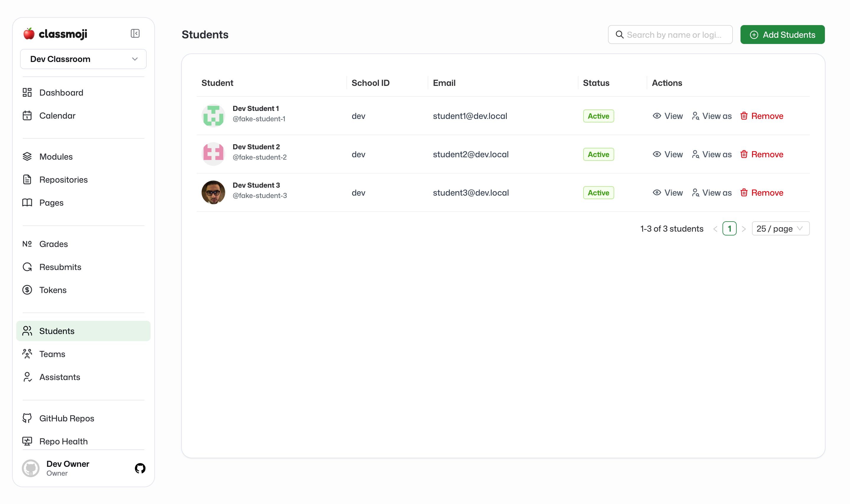This screenshot has height=504, width=850.
Task: Open the Dev Classroom selector dropdown
Action: pos(83,59)
